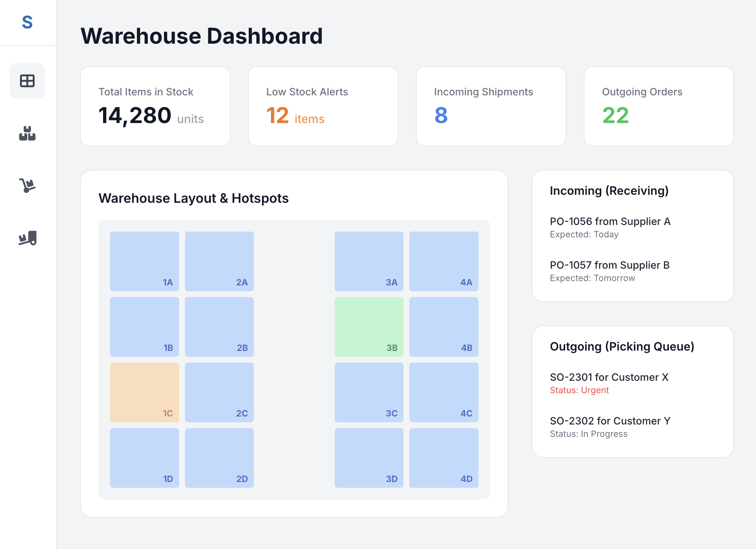
Task: Select the orange 1C hotspot zone
Action: [144, 392]
